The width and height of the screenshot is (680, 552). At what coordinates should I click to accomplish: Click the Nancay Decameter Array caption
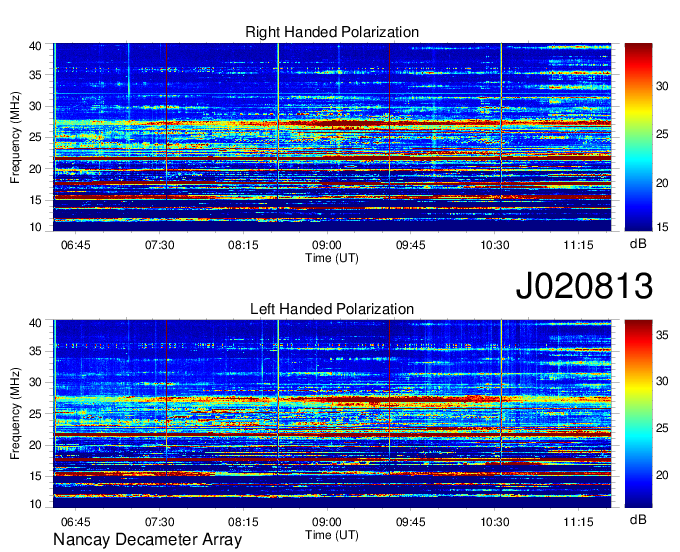(x=147, y=539)
